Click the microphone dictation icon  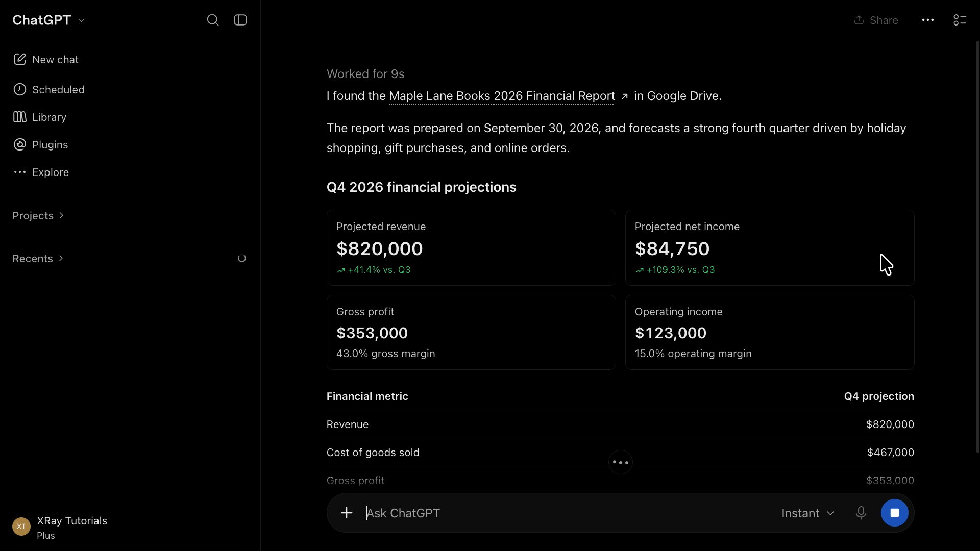click(861, 513)
